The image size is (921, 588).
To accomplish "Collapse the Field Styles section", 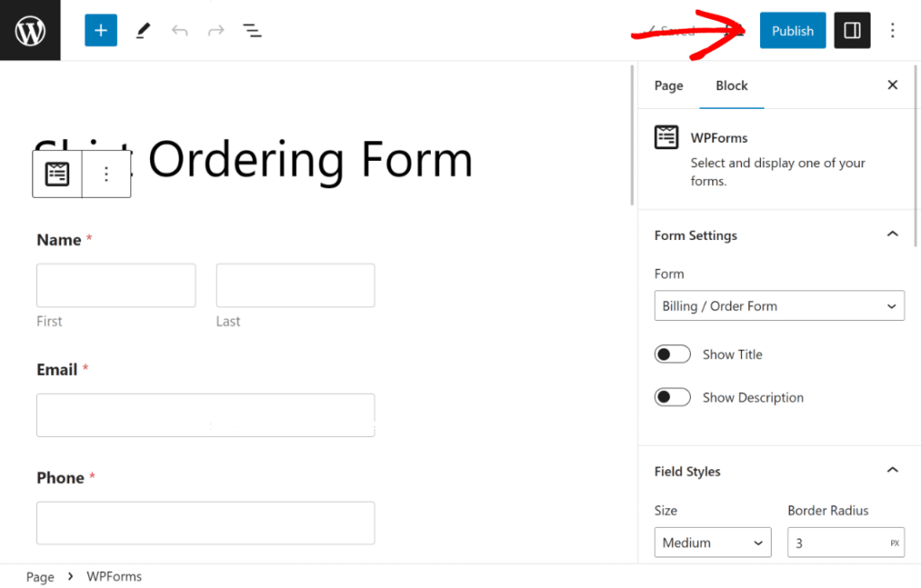I will tap(891, 469).
